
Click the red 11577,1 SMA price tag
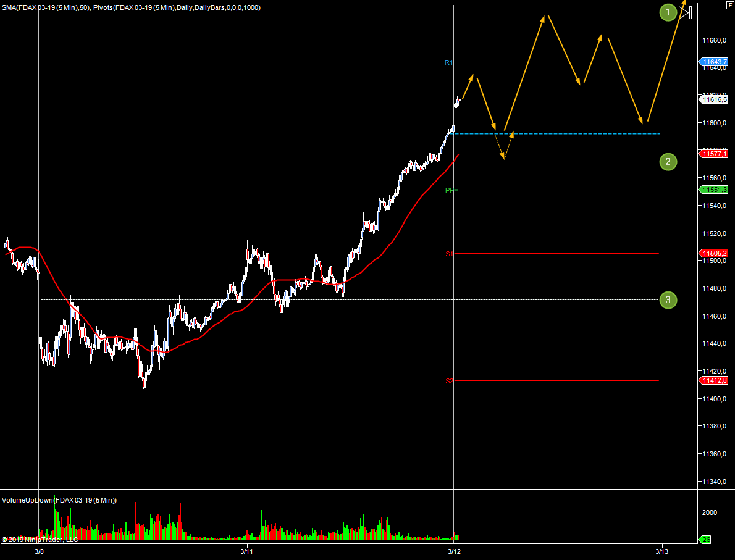coord(713,153)
